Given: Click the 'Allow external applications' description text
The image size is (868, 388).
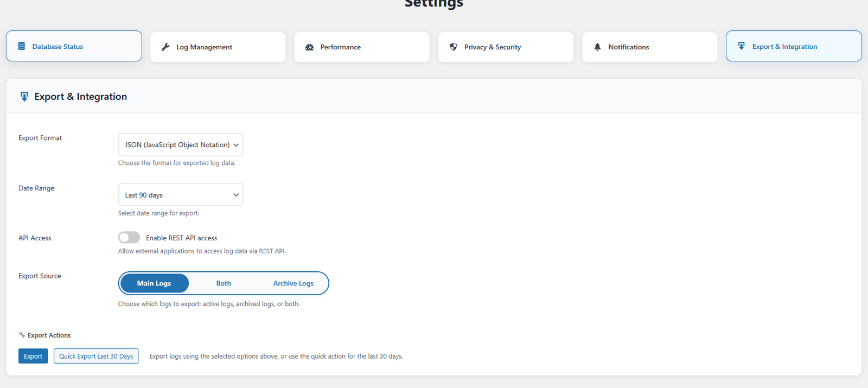Looking at the screenshot, I should (202, 251).
